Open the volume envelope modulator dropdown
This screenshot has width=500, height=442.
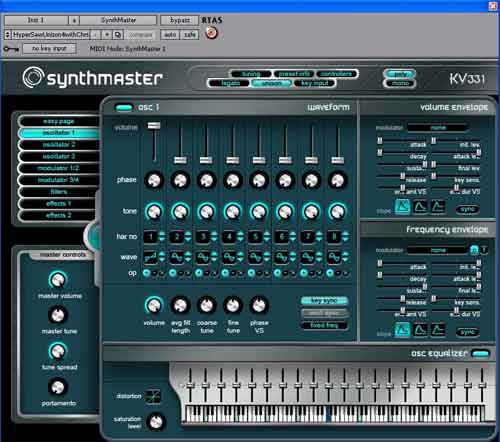coord(438,128)
